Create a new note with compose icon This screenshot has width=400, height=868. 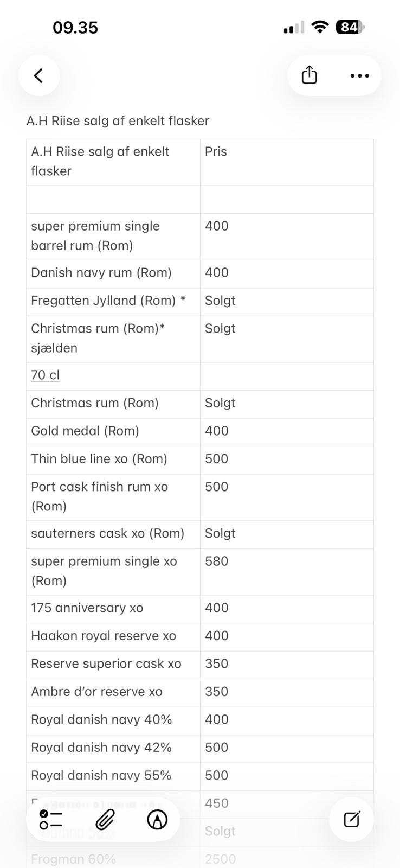(x=352, y=819)
